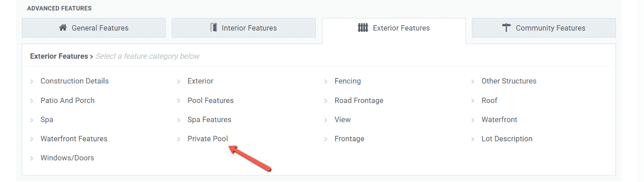The height and width of the screenshot is (182, 644).
Task: Click the chevron icon beside Windows/Doors
Action: pos(32,159)
